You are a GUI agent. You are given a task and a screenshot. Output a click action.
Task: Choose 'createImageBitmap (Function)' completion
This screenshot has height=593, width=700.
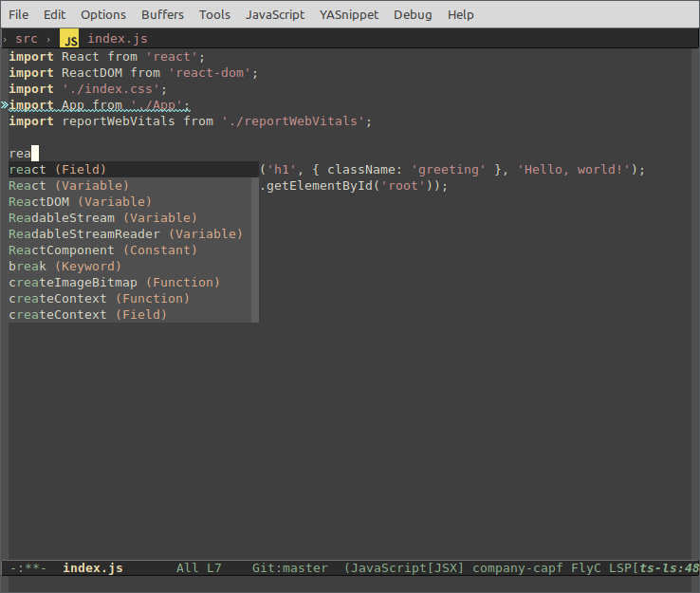114,283
